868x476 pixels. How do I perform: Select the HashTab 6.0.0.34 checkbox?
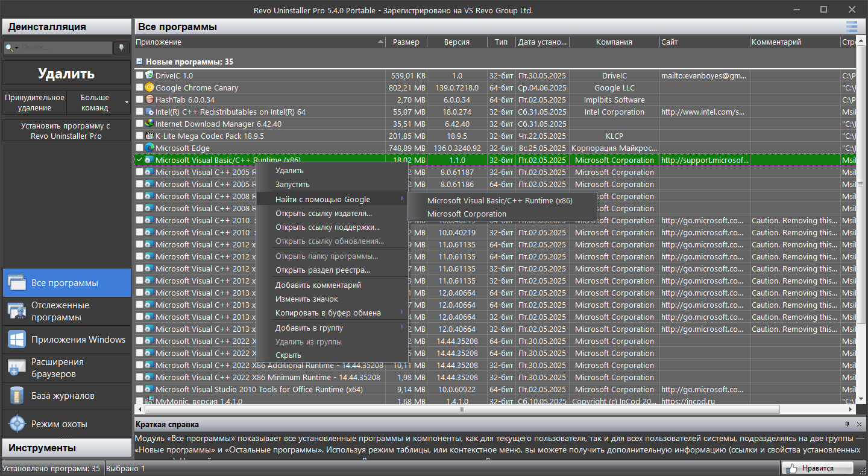click(140, 100)
